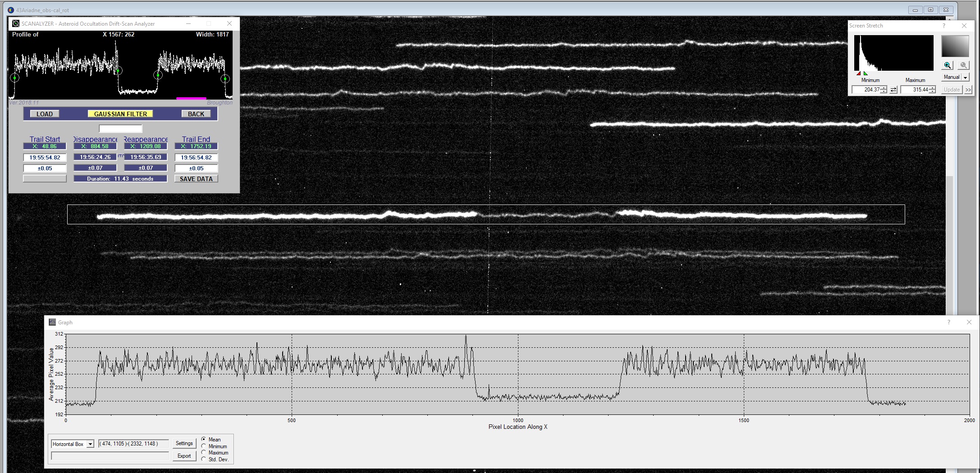Click the Duration: 11.43 seconds readout
Viewport: 980px width, 473px height.
tap(120, 179)
